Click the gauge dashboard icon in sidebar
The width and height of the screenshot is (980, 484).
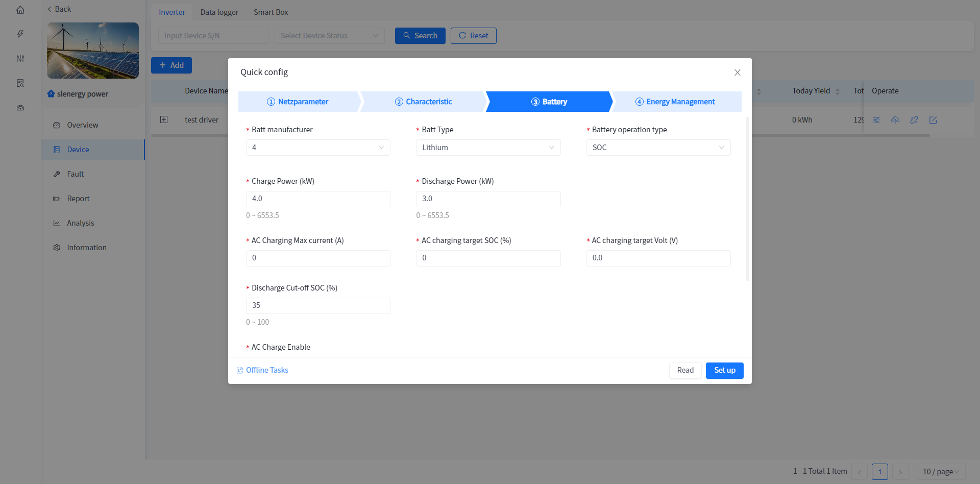[x=20, y=108]
